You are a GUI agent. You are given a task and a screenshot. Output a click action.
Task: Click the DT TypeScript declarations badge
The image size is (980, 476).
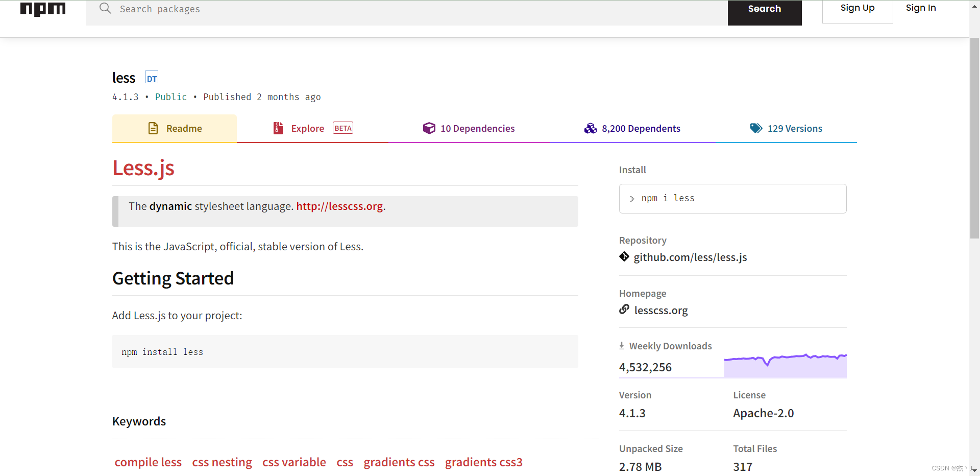pyautogui.click(x=152, y=78)
